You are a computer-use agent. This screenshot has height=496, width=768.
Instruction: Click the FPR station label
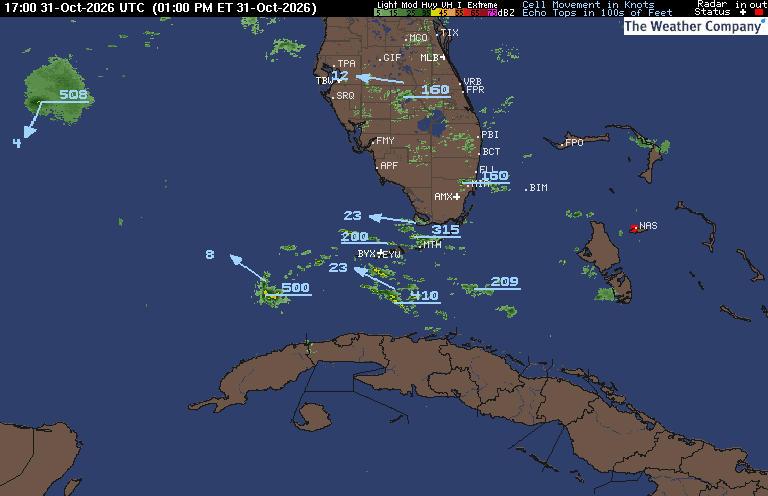click(474, 90)
